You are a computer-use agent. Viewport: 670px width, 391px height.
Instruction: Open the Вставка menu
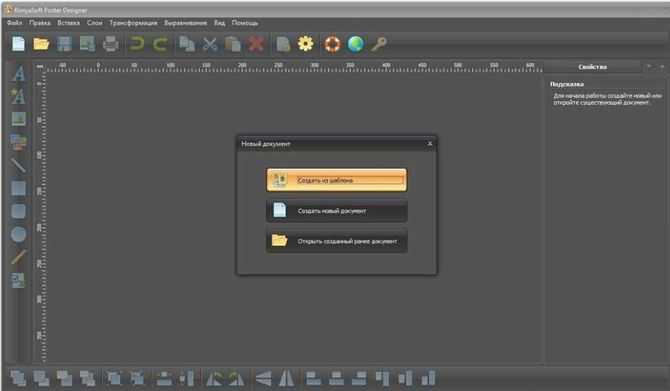pos(69,23)
